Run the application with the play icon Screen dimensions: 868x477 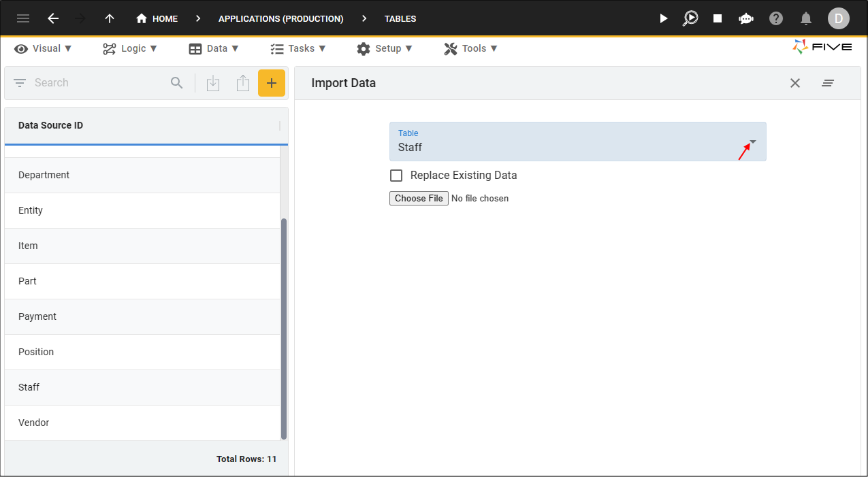pos(664,18)
